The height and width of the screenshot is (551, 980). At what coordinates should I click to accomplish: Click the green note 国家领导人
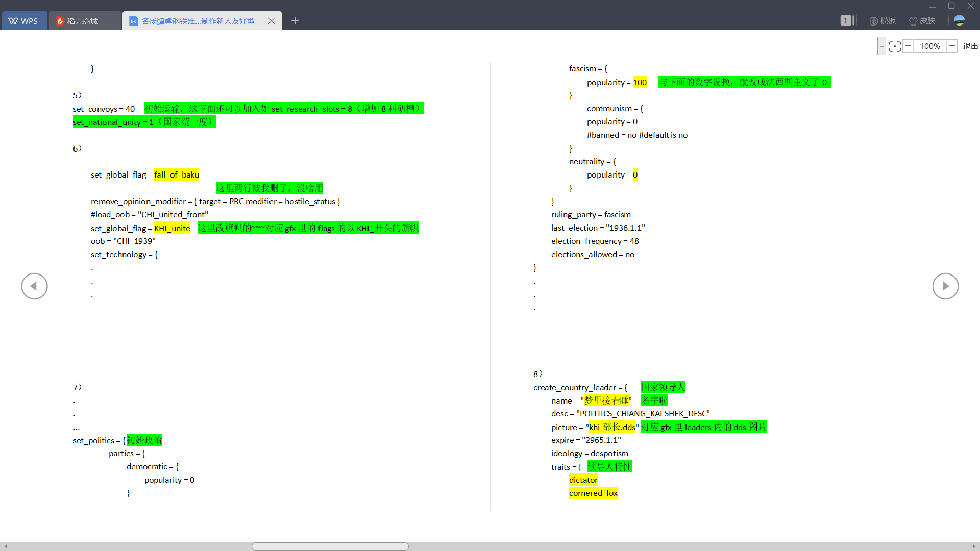coord(663,387)
